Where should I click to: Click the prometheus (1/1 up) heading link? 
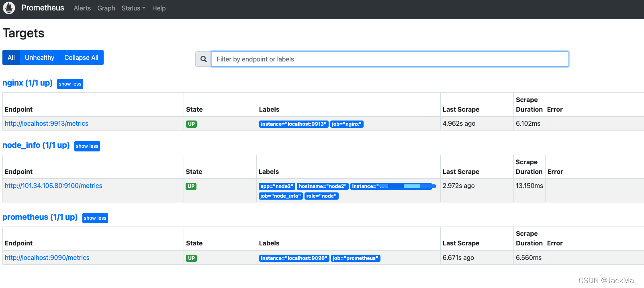pyautogui.click(x=40, y=217)
